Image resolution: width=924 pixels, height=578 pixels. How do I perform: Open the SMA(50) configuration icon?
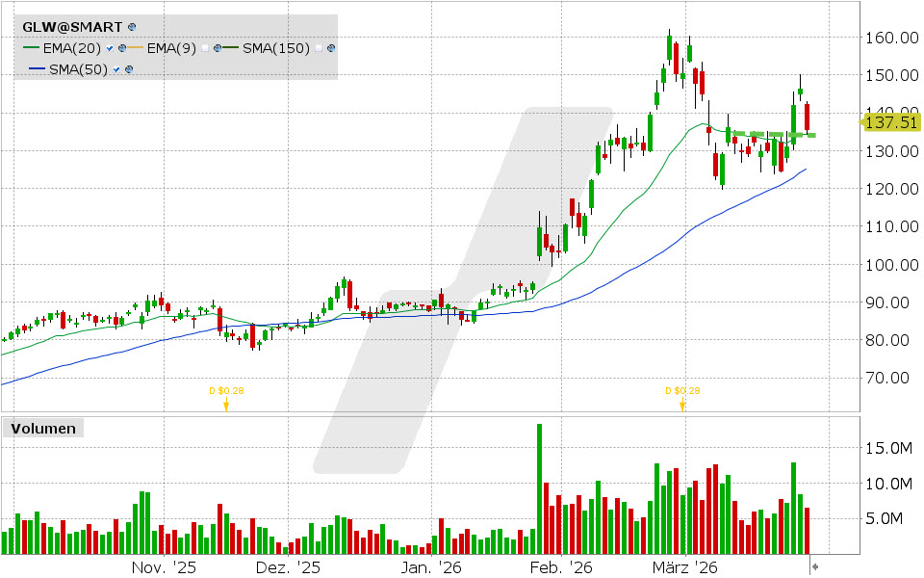[x=129, y=68]
